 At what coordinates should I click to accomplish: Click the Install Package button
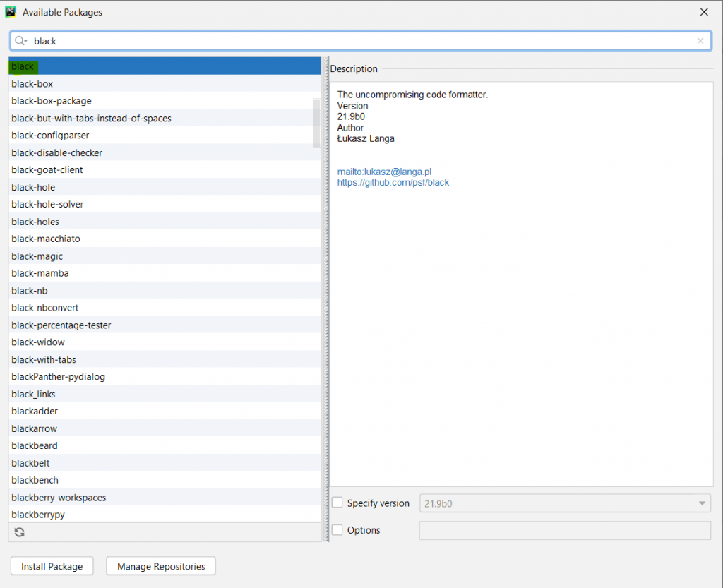52,565
